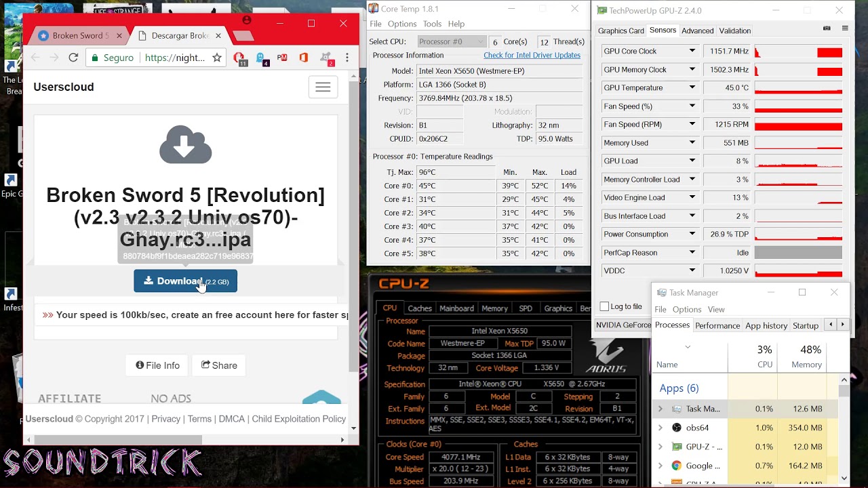Open the DMCA link in footer
868x488 pixels.
(231, 419)
